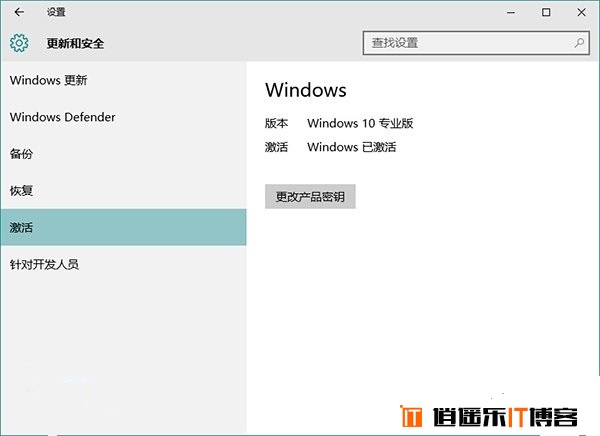Click the search magnifier icon
600x436 pixels.
click(x=579, y=43)
